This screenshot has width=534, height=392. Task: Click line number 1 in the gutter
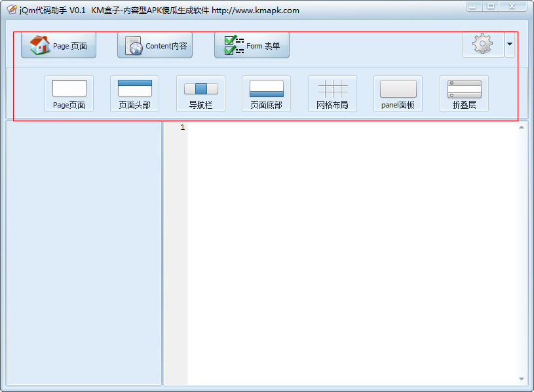[x=183, y=127]
